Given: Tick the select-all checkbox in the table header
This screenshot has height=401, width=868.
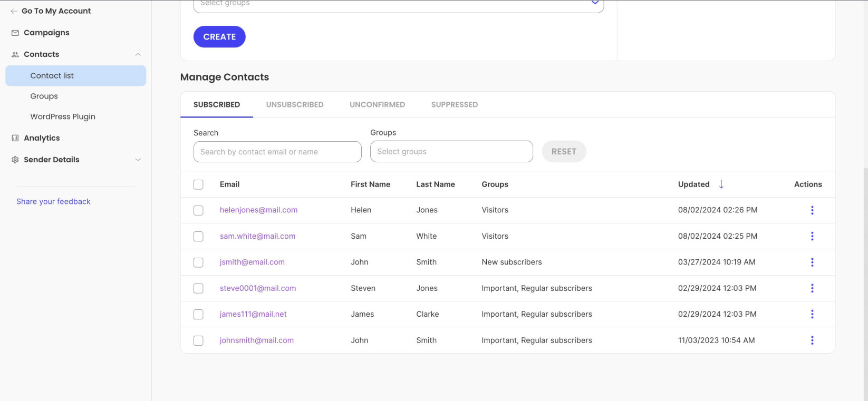Looking at the screenshot, I should coord(198,184).
